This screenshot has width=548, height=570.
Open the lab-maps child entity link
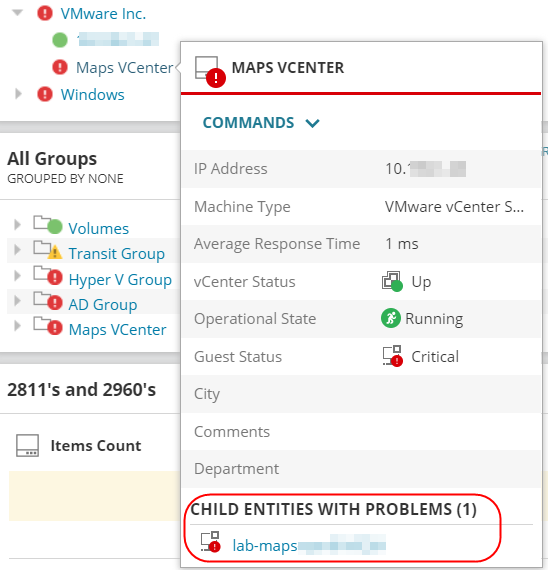click(309, 545)
